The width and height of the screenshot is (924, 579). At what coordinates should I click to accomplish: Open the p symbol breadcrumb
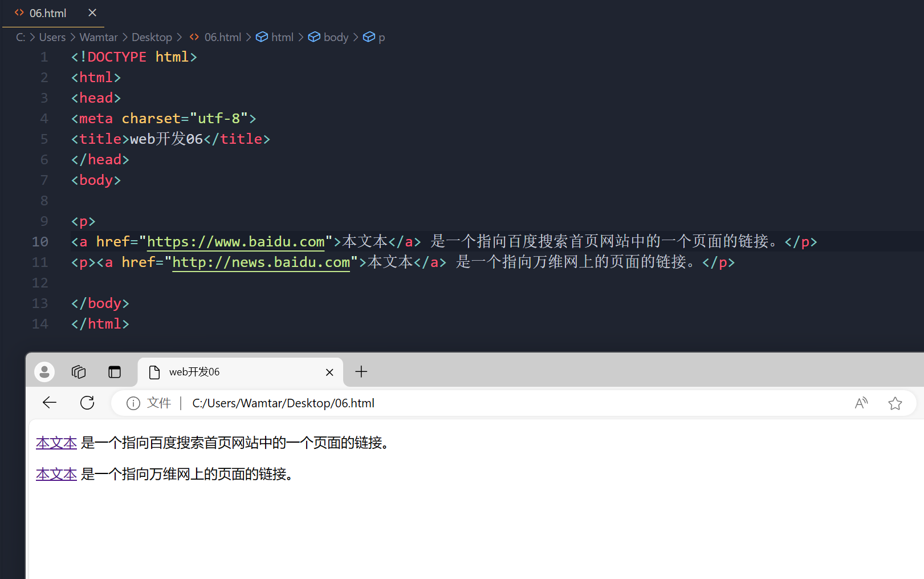(375, 37)
